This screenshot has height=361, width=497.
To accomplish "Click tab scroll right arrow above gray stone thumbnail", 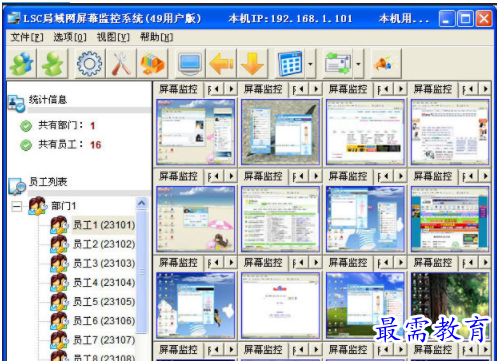I will (x=316, y=89).
